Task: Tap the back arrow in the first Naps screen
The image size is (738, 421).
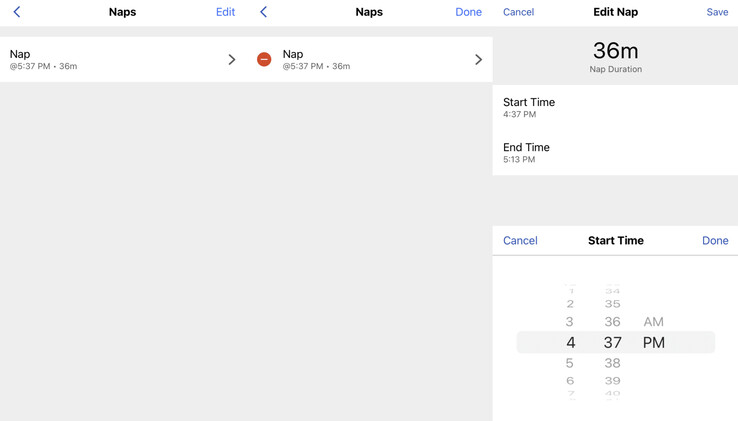Action: pyautogui.click(x=17, y=12)
